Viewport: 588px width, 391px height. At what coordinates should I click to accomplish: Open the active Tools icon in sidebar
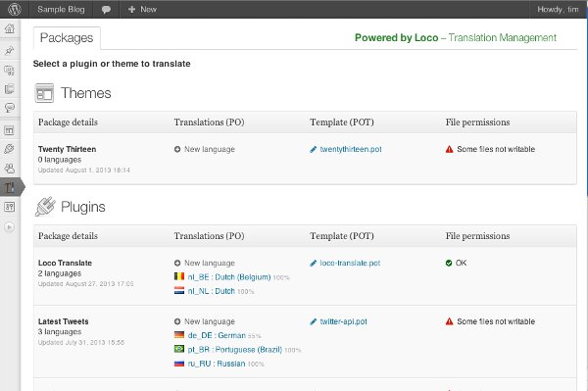coord(10,187)
